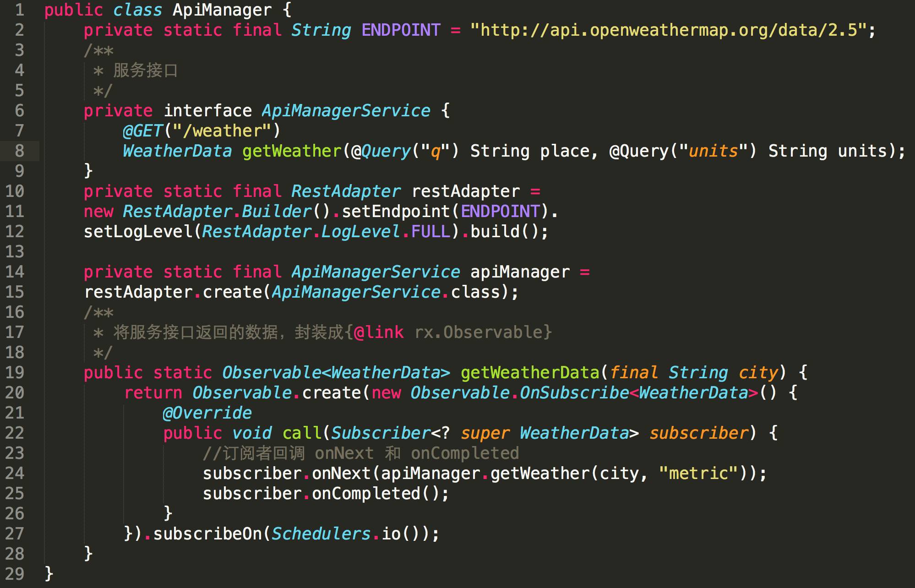The image size is (915, 588).
Task: Click the comment text 服务接口
Action: (145, 71)
